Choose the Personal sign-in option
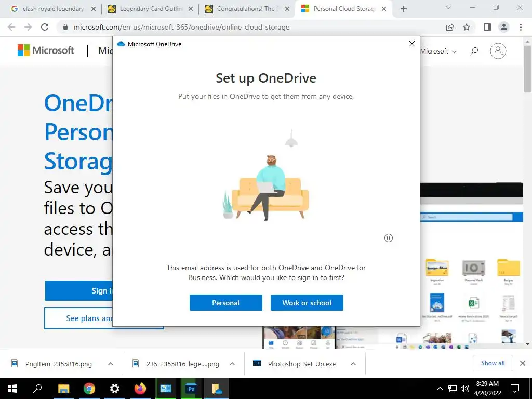532x399 pixels. coord(225,303)
